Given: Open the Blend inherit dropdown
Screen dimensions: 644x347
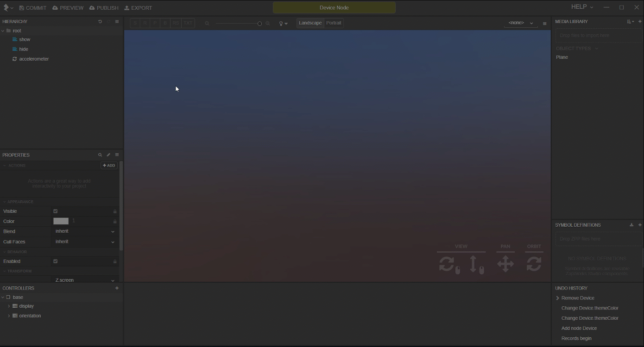Looking at the screenshot, I should tap(84, 231).
